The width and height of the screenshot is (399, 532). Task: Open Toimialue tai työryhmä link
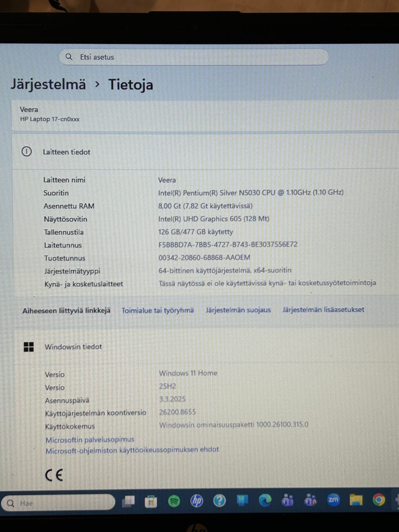(158, 310)
